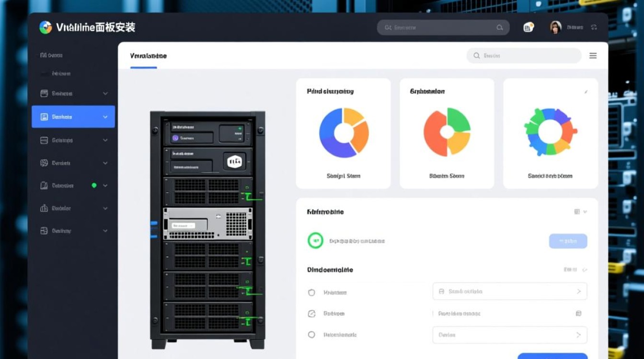
Task: Click the colorful circular logo in header
Action: 46,27
